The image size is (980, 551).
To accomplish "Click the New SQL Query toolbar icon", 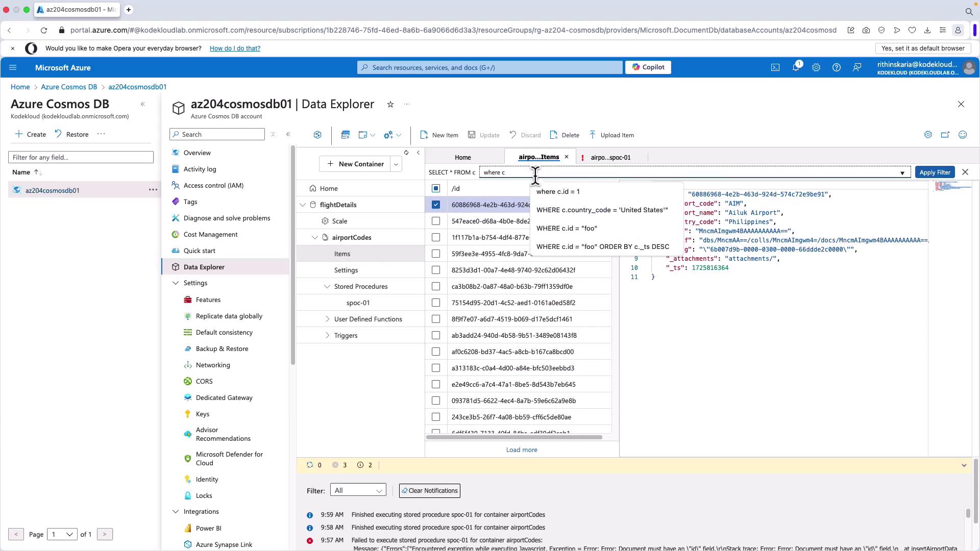I will [346, 135].
